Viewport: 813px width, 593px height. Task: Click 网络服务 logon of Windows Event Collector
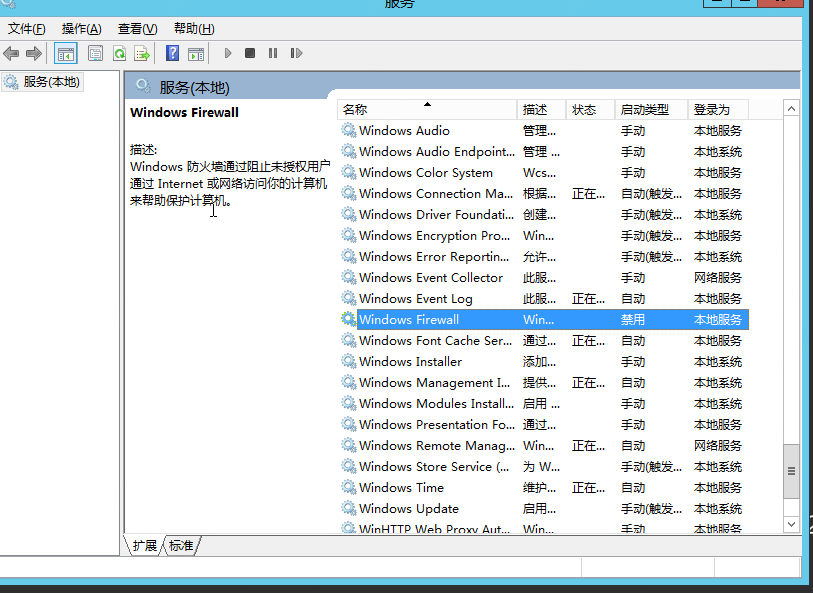coord(718,278)
